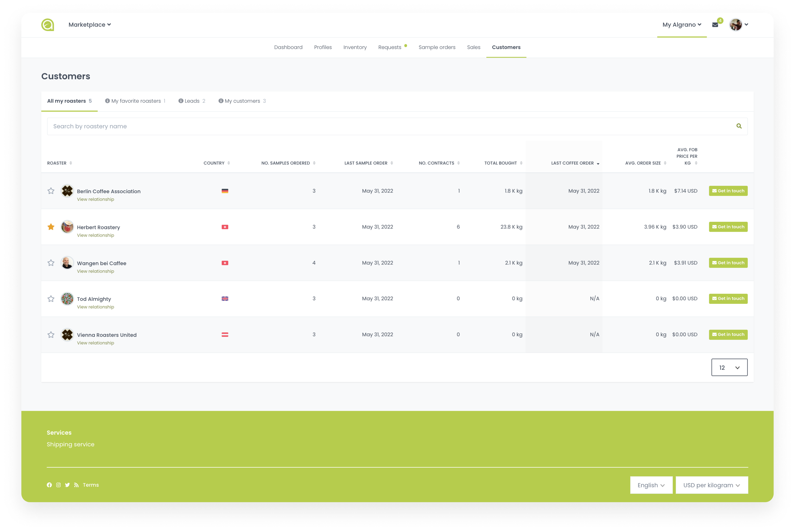Open the Marketplace dropdown
Image resolution: width=795 pixels, height=532 pixels.
90,24
